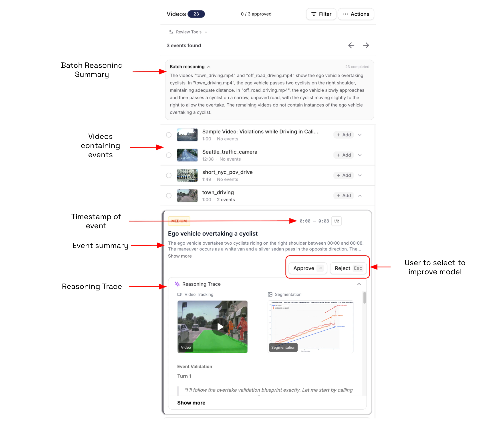Click the 'Turn 1' label
Image resolution: width=504 pixels, height=424 pixels.
point(184,376)
